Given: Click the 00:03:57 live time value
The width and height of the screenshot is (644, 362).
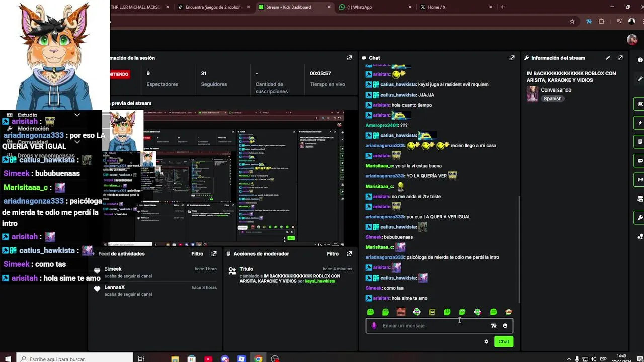Looking at the screenshot, I should [320, 74].
